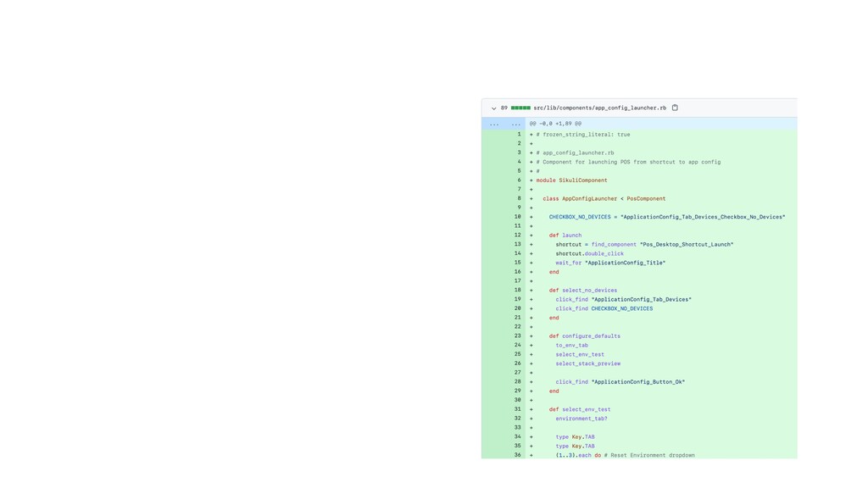868x488 pixels.
Task: Open the src/lib/components/app_config_launcher.rb file link
Action: [x=599, y=108]
